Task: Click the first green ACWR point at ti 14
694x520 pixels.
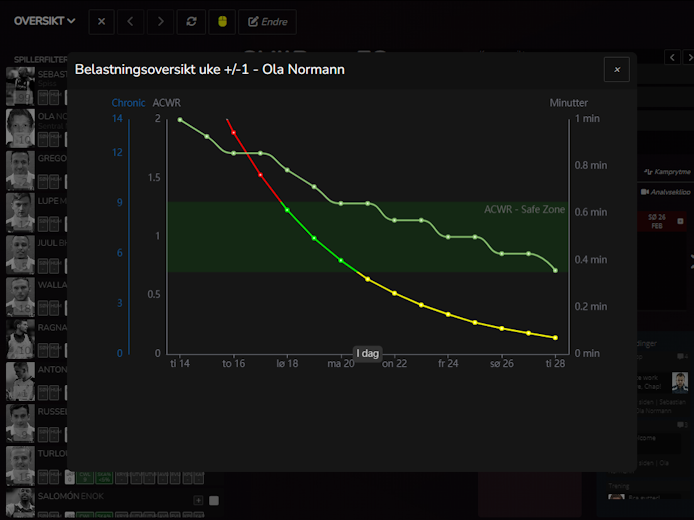Action: click(180, 120)
